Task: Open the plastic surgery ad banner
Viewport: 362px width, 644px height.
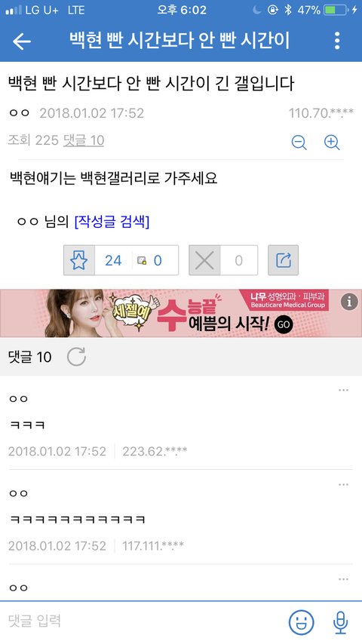Action: click(x=181, y=314)
